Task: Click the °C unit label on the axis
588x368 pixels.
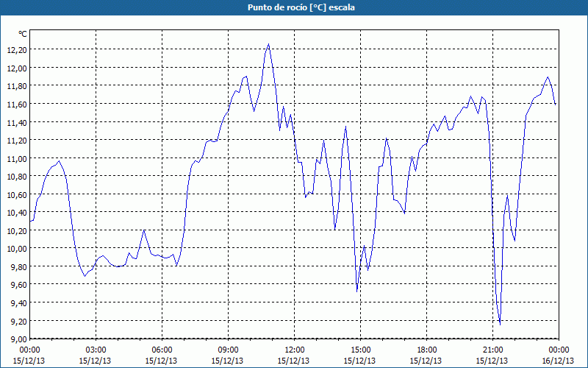Action: [x=23, y=34]
